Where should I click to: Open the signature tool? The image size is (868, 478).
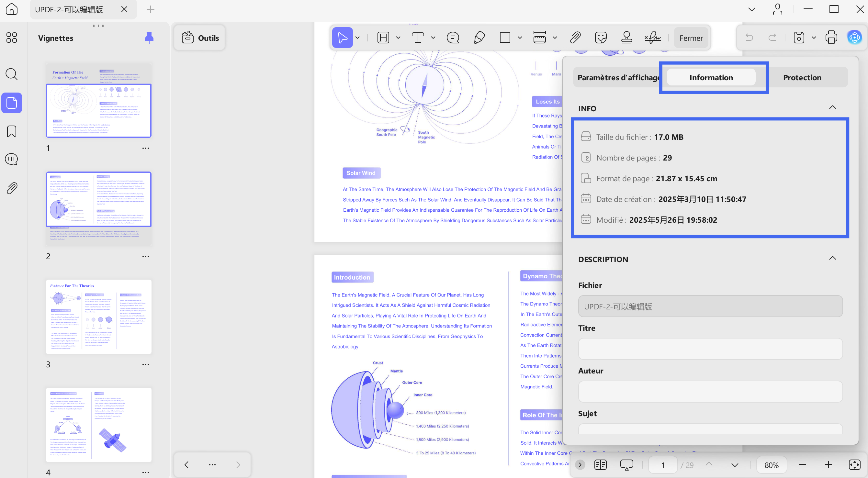[x=653, y=38]
